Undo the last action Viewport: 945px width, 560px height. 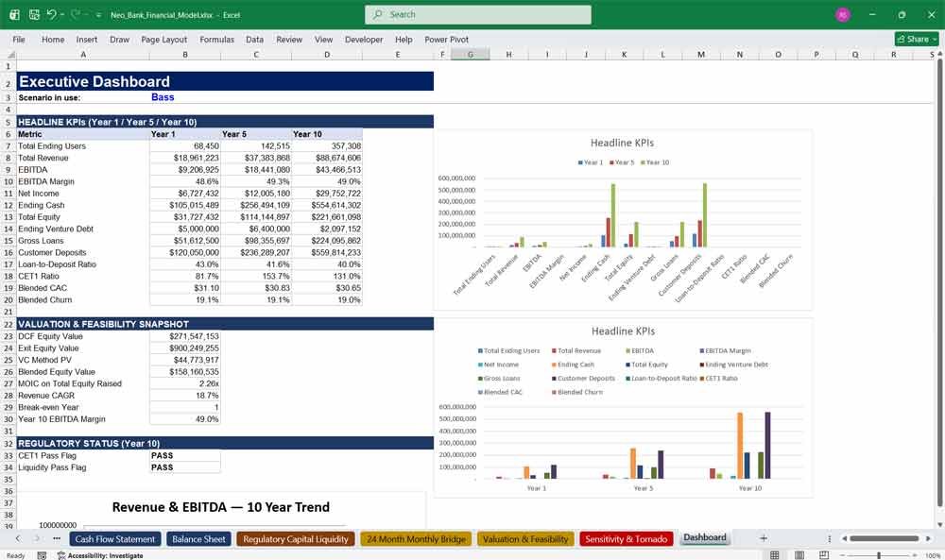tap(51, 14)
